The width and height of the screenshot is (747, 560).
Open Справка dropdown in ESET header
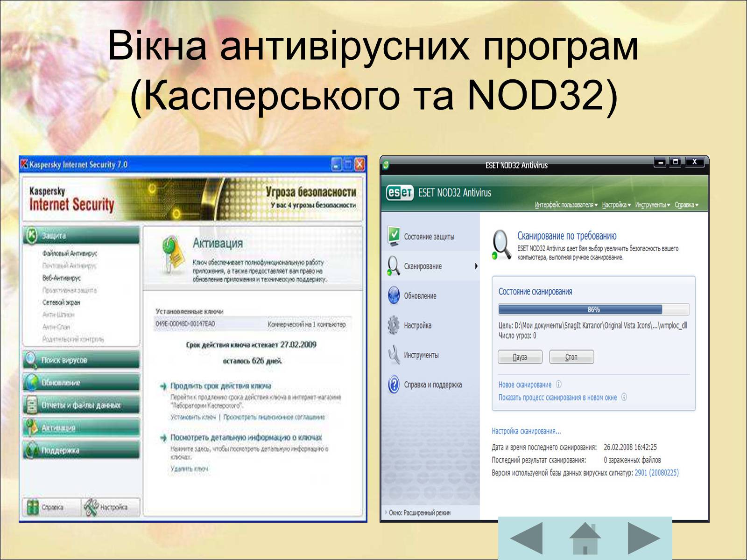(686, 205)
